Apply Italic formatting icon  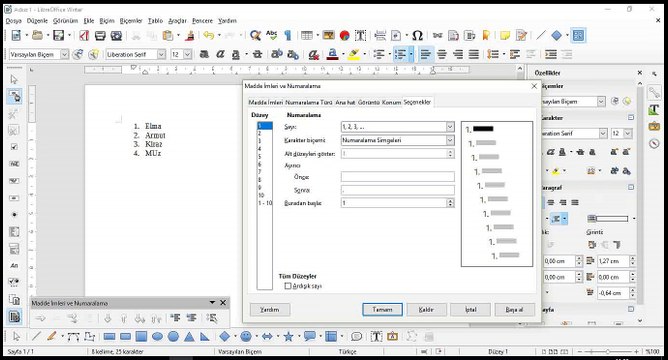click(220, 55)
